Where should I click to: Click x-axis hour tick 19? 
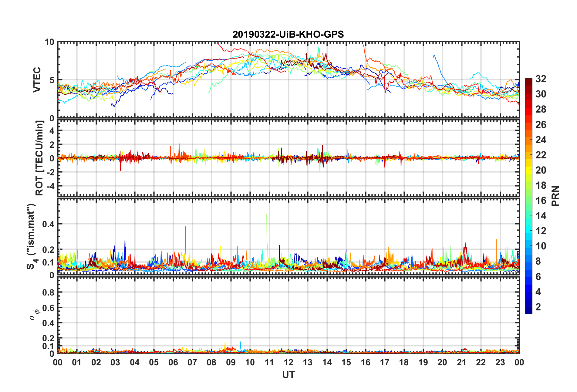423,362
